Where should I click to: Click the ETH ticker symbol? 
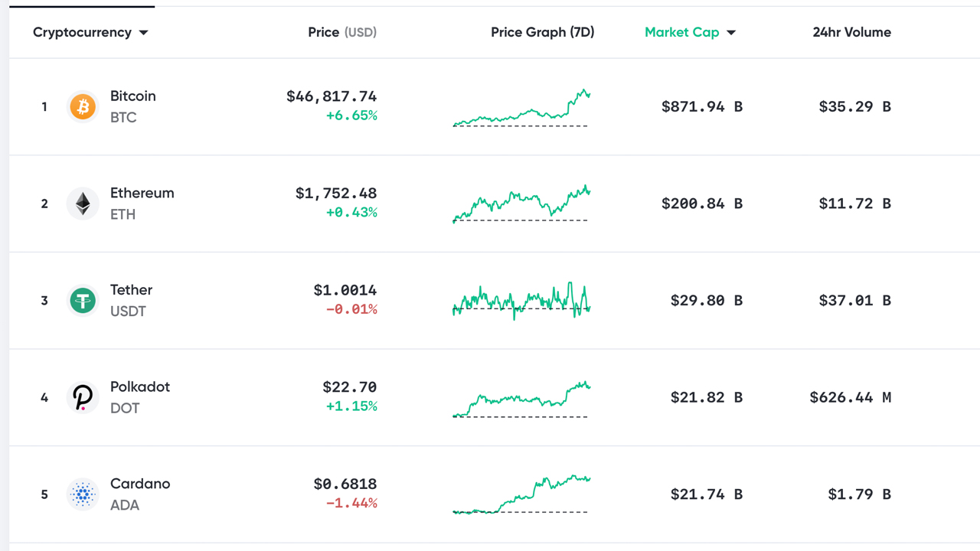point(122,214)
